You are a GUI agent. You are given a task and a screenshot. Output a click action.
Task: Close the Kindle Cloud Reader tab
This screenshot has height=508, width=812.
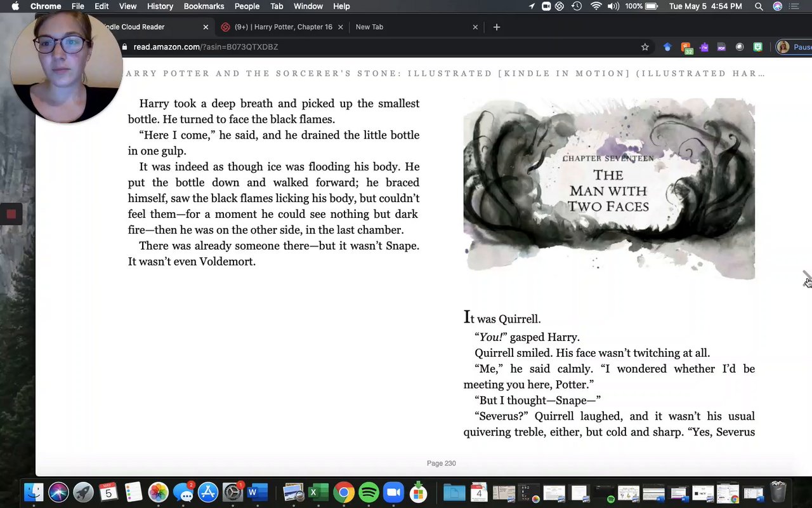(206, 27)
